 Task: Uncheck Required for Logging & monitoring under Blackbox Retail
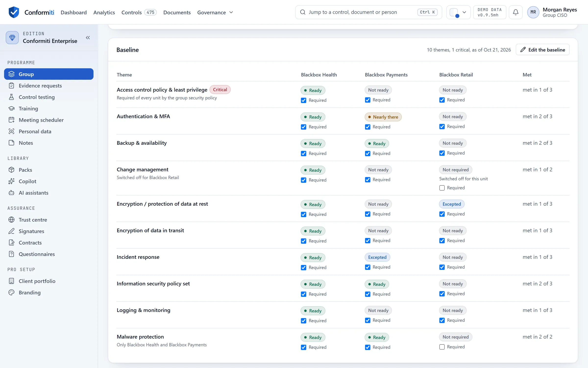442,320
